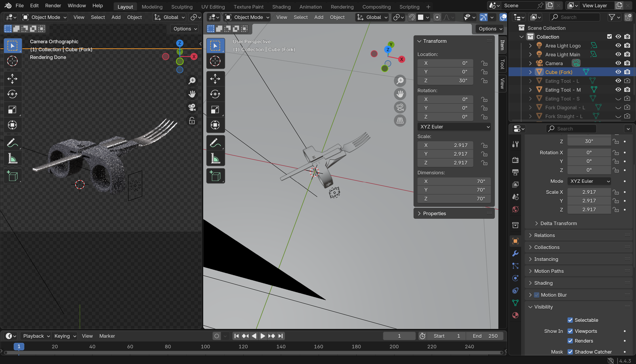Click Location Z field in Transform panel
Screen dimensions: 636x364
point(445,81)
